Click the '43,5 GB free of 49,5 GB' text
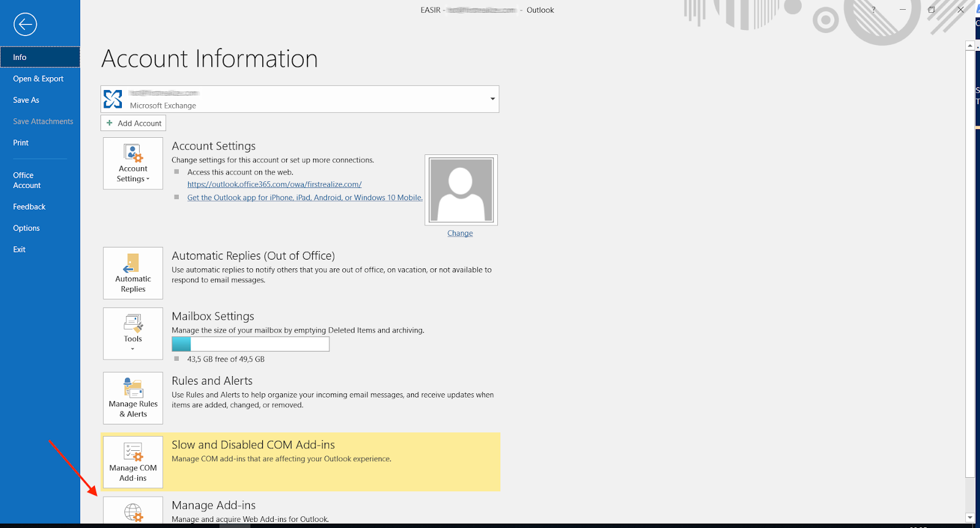 pyautogui.click(x=226, y=360)
